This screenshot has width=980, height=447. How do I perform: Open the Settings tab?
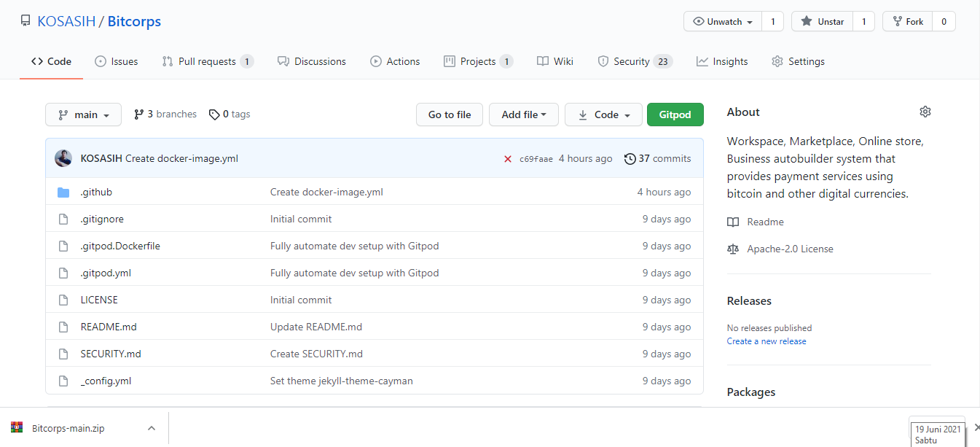click(798, 61)
